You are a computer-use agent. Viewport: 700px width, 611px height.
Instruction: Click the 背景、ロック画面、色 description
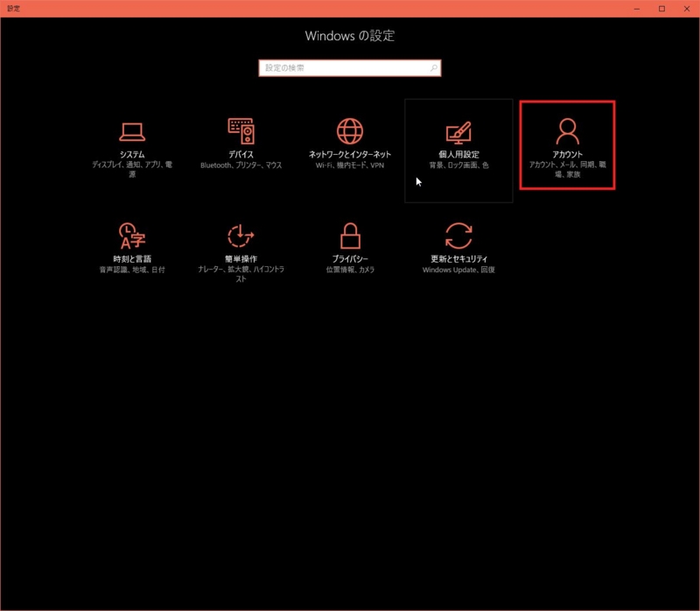pos(458,165)
